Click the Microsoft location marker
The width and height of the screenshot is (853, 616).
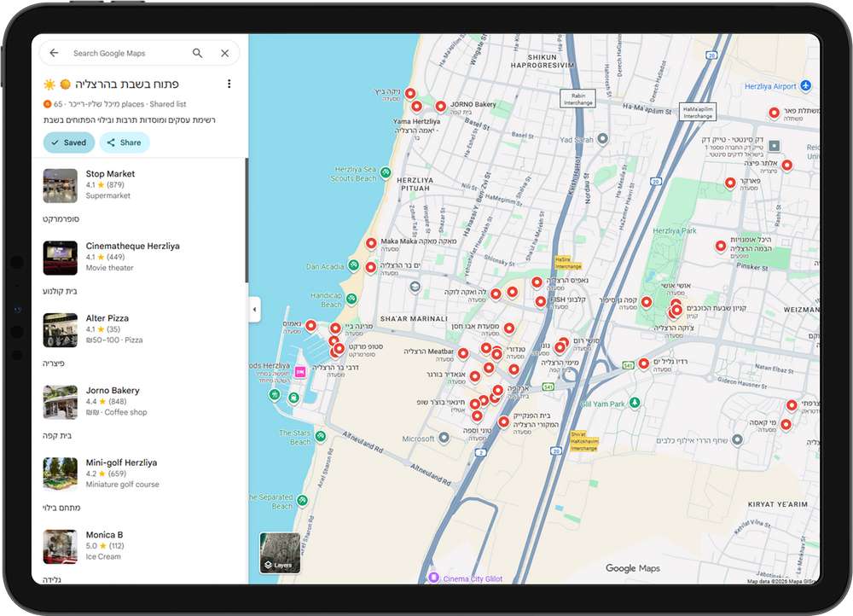[444, 438]
